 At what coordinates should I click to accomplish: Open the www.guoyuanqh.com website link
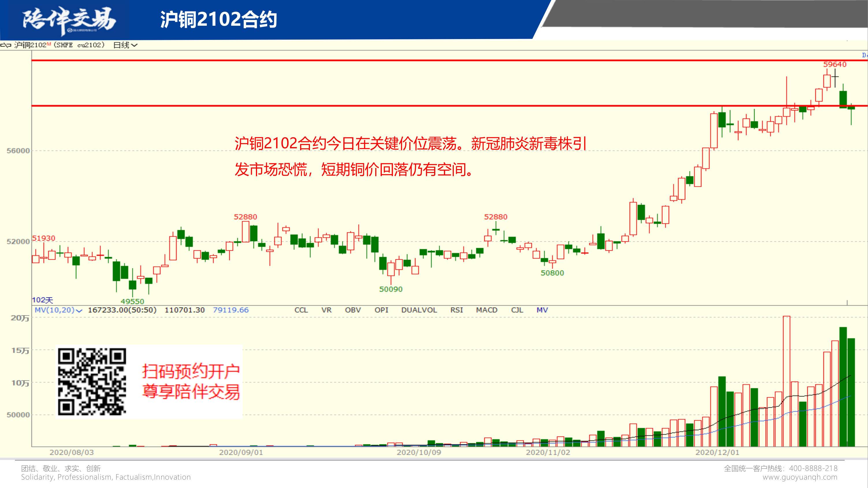(800, 477)
